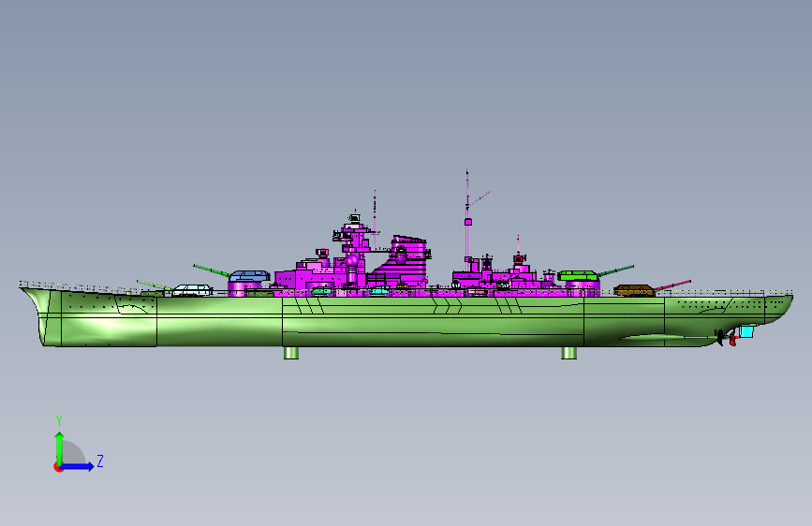The image size is (812, 526).
Task: Select the cyan rudder at the stern
Action: (746, 331)
